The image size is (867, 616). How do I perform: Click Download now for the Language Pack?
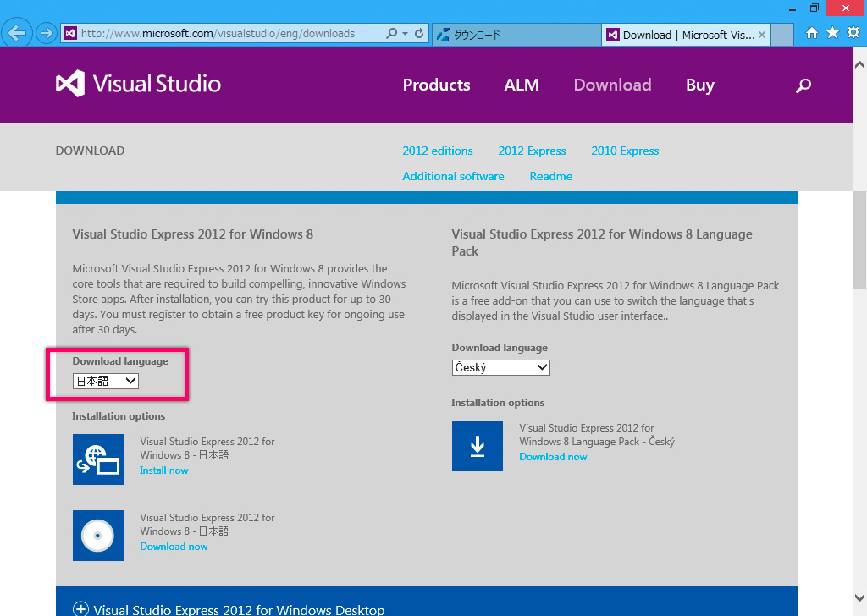[x=553, y=457]
